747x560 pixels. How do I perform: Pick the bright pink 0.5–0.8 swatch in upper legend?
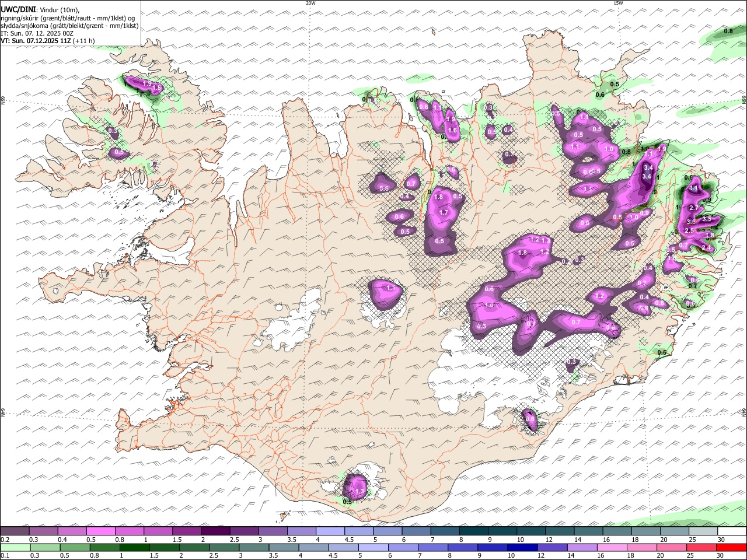(x=100, y=531)
